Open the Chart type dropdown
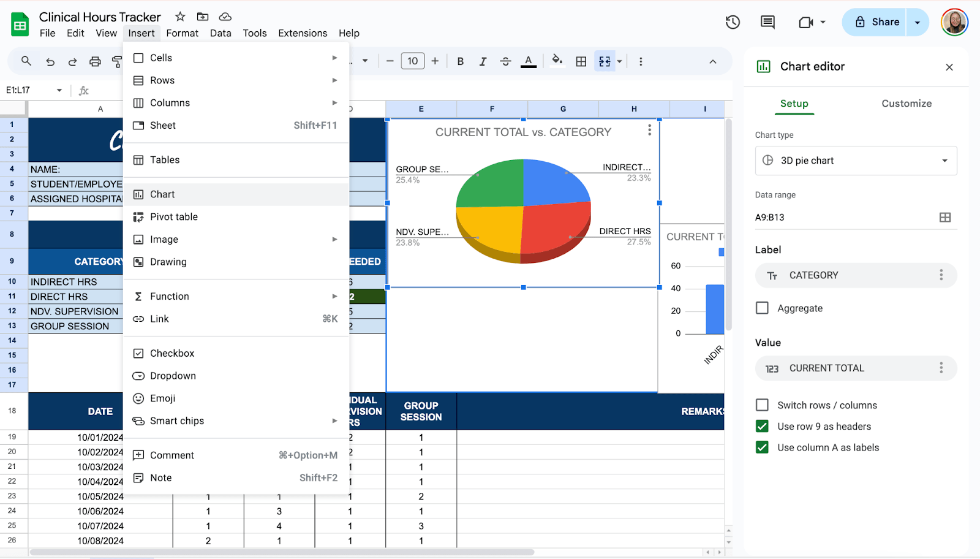Viewport: 980px width, 559px height. (x=856, y=161)
